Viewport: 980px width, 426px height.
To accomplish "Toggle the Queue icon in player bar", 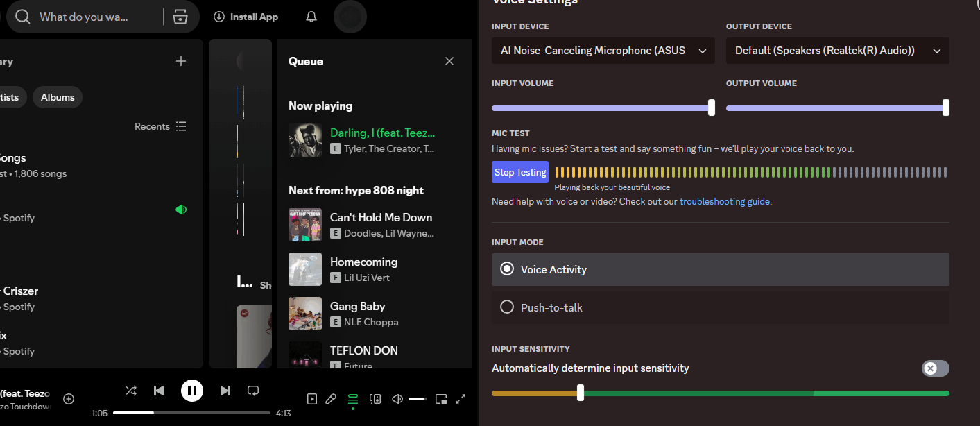I will coord(353,398).
